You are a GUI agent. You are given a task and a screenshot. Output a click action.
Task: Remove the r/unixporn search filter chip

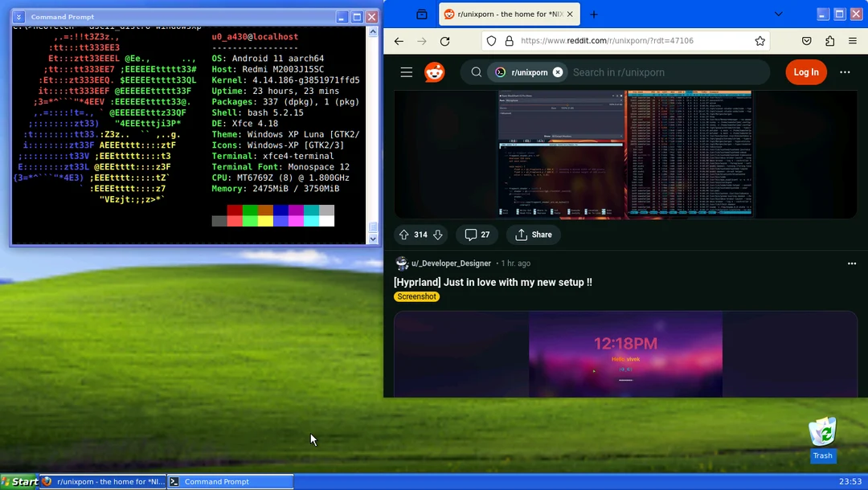(558, 71)
